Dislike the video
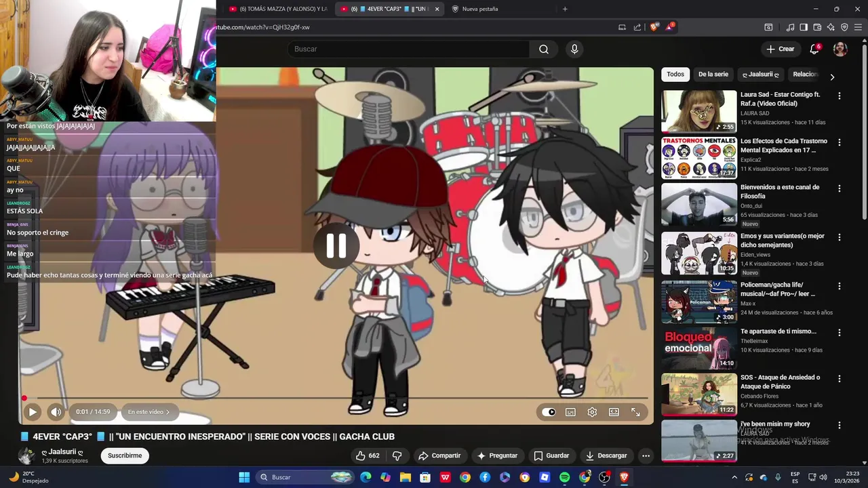The height and width of the screenshot is (488, 868). (x=397, y=455)
